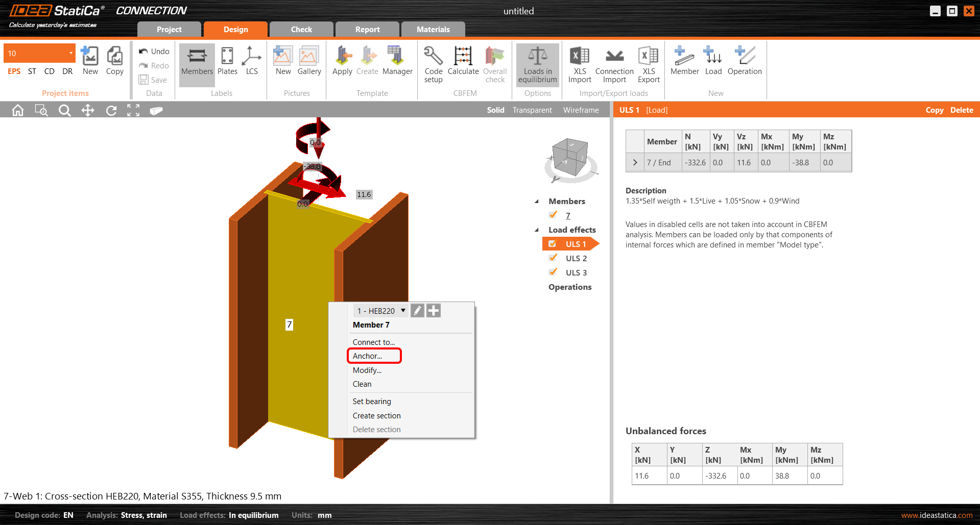Uncheck the member 7 checkbox

pos(553,215)
